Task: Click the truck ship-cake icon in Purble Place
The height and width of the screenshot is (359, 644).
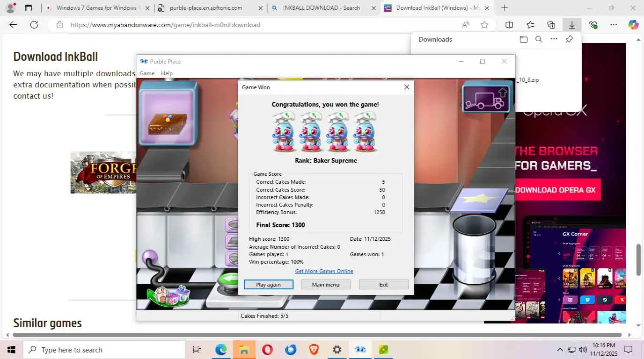Action: [486, 99]
